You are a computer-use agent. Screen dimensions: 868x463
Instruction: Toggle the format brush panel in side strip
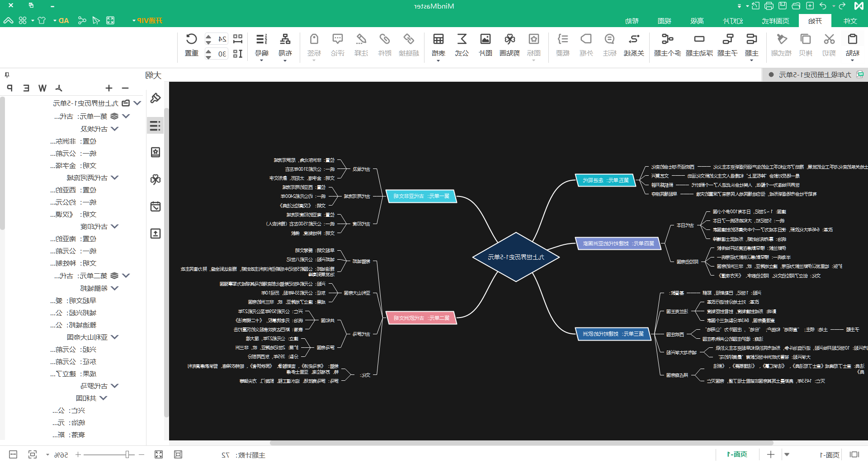point(155,98)
